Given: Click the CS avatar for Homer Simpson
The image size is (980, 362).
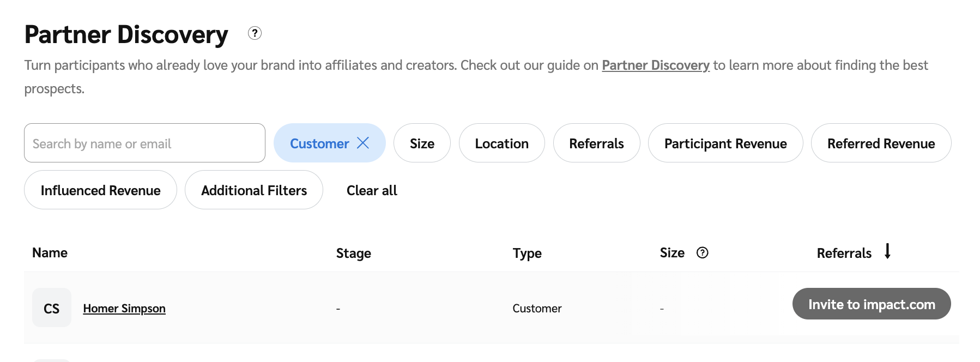Looking at the screenshot, I should point(52,308).
